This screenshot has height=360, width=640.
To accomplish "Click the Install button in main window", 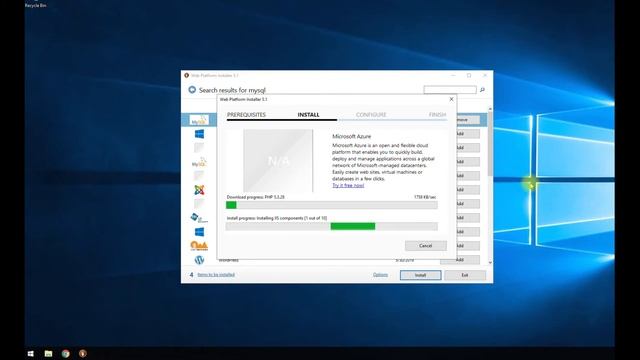I will [420, 275].
